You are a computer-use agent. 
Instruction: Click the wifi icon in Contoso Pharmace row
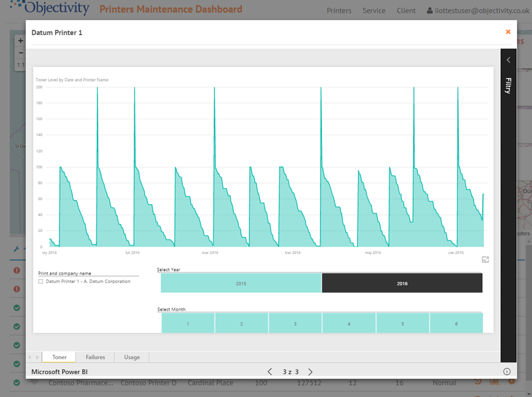click(x=34, y=383)
